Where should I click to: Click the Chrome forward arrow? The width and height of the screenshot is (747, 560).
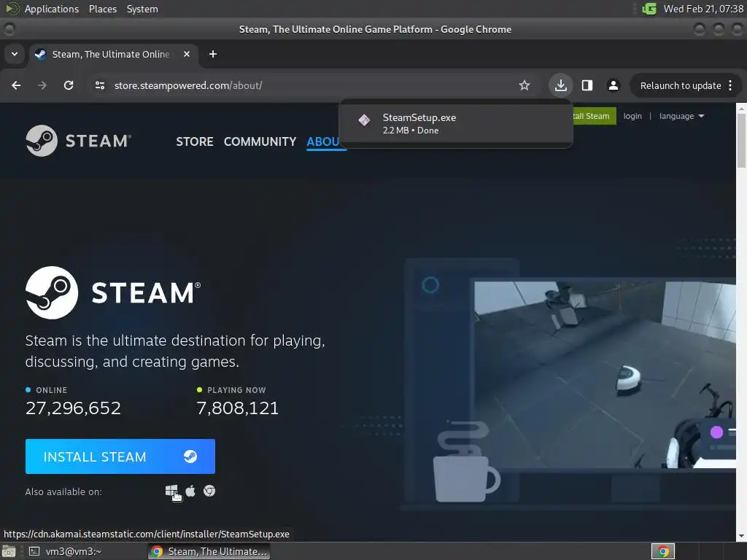42,85
